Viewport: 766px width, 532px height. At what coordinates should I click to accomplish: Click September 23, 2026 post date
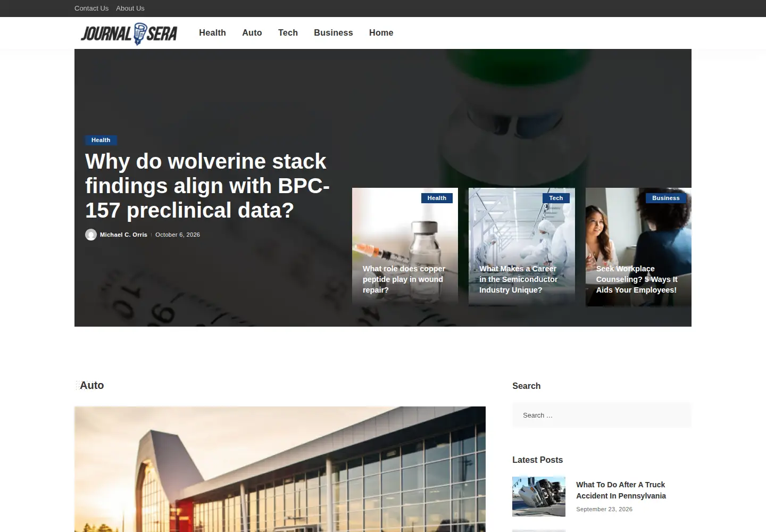coord(604,509)
